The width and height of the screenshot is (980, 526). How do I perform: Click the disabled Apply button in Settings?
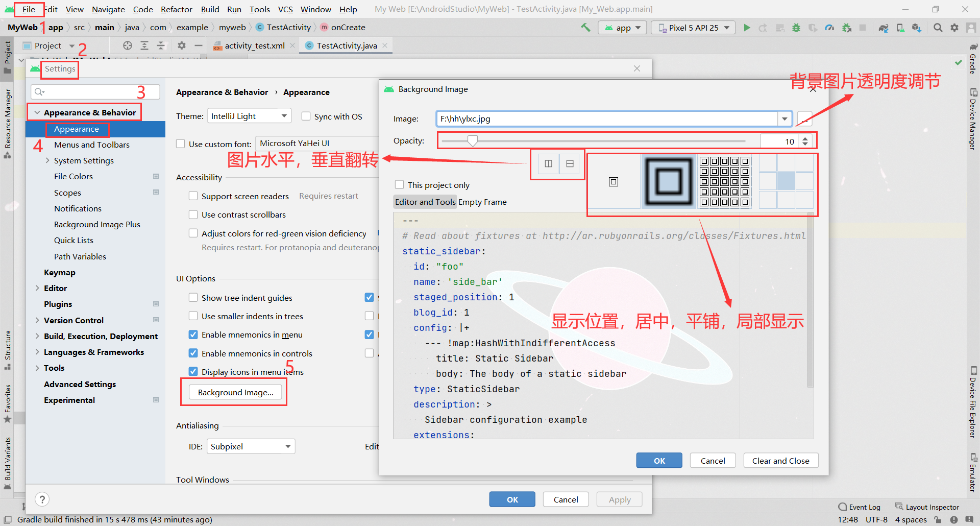[619, 499]
